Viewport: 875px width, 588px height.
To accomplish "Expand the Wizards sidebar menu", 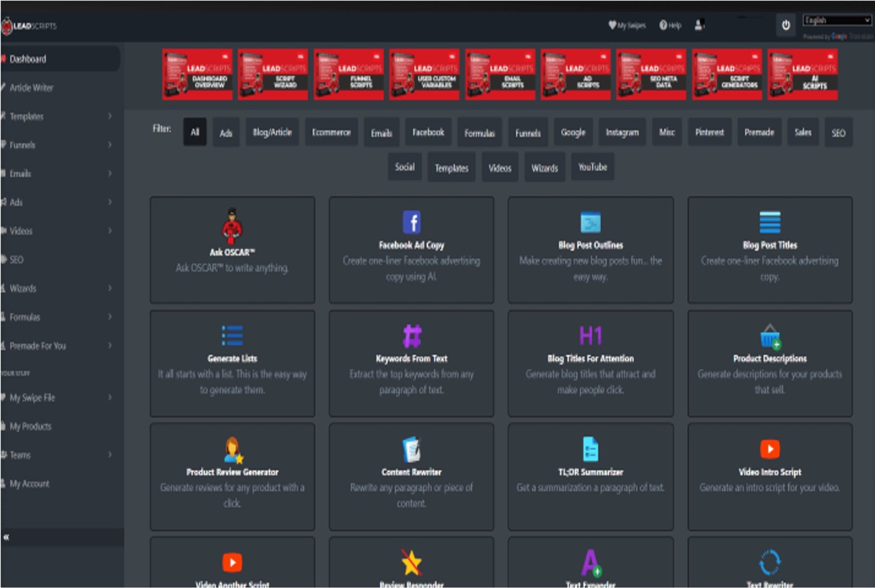I will (x=59, y=289).
